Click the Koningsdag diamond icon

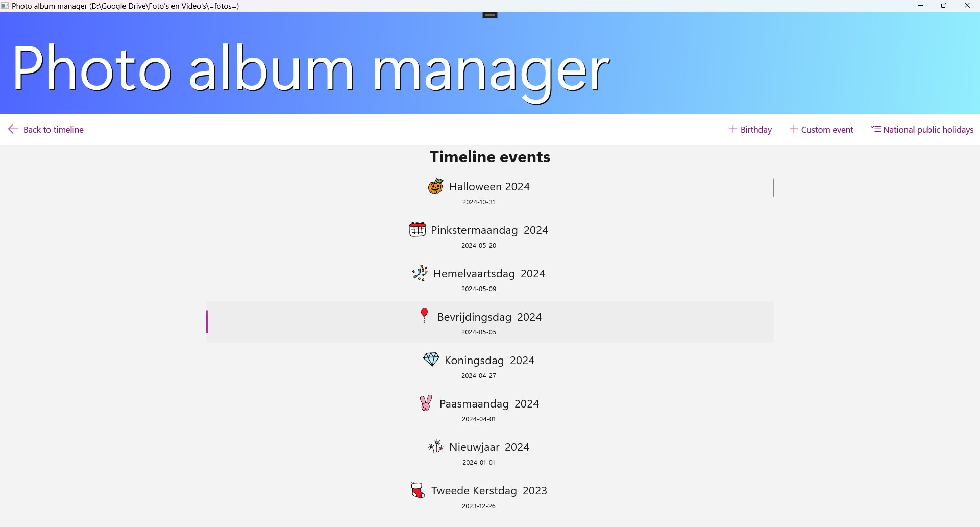click(431, 360)
